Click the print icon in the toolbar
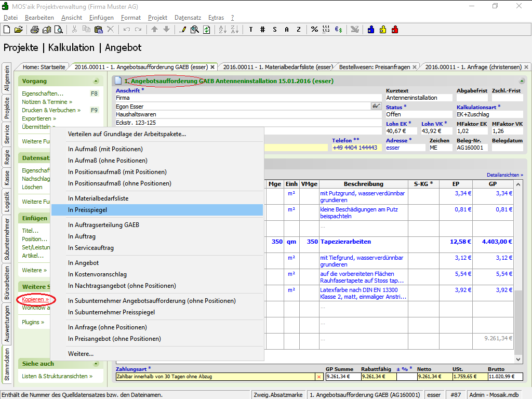This screenshot has width=532, height=399. pyautogui.click(x=36, y=30)
